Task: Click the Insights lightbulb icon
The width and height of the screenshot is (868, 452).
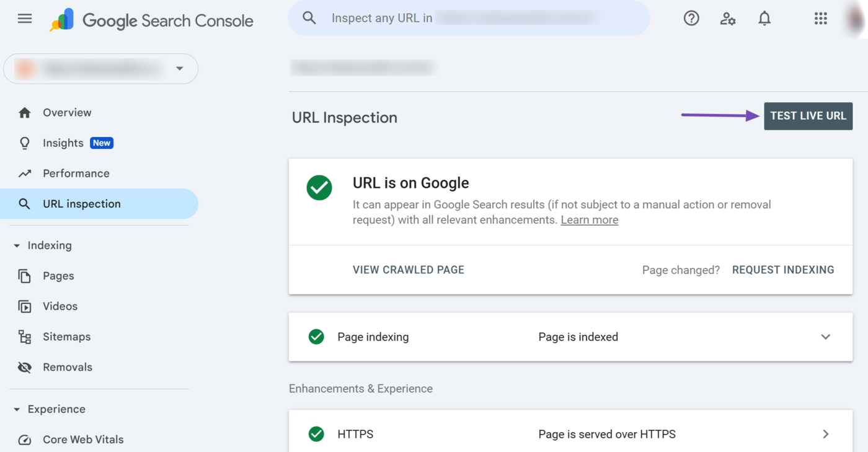Action: 25,143
